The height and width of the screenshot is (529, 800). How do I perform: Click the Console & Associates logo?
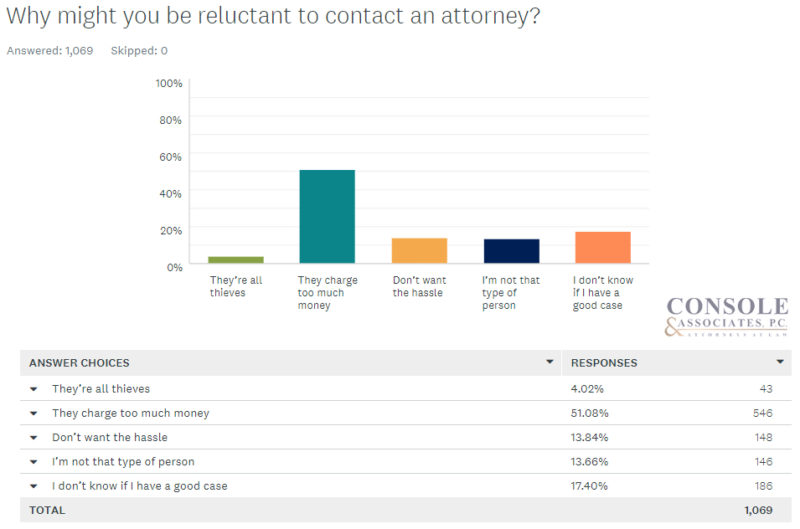tap(727, 317)
